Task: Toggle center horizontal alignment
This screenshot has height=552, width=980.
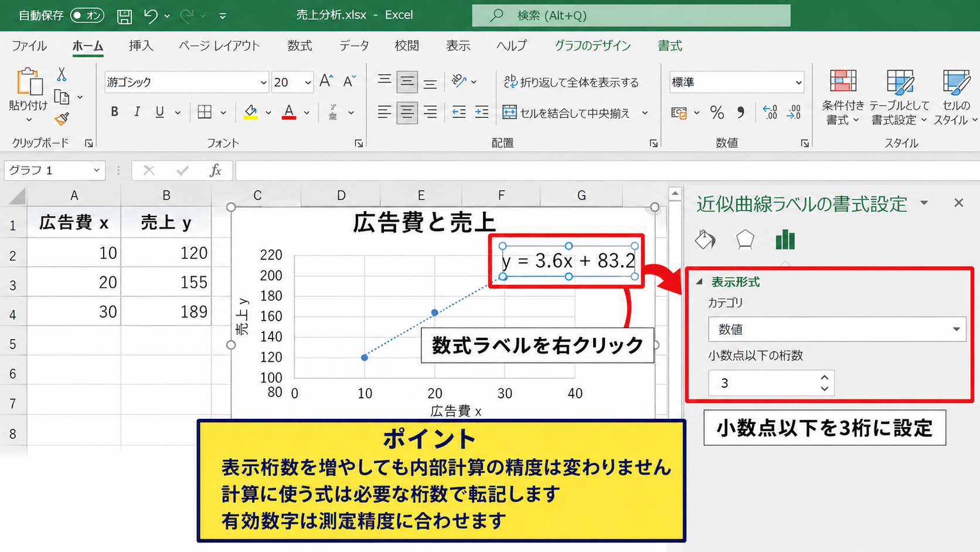Action: 407,113
